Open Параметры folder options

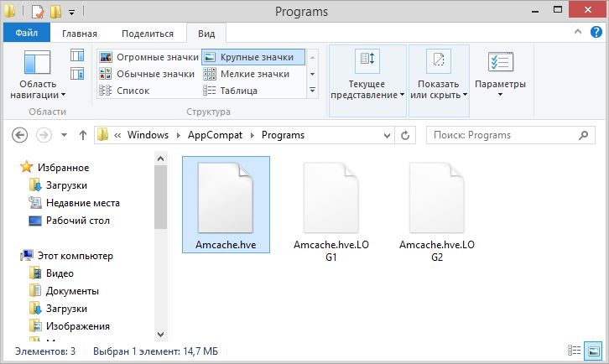pos(500,75)
